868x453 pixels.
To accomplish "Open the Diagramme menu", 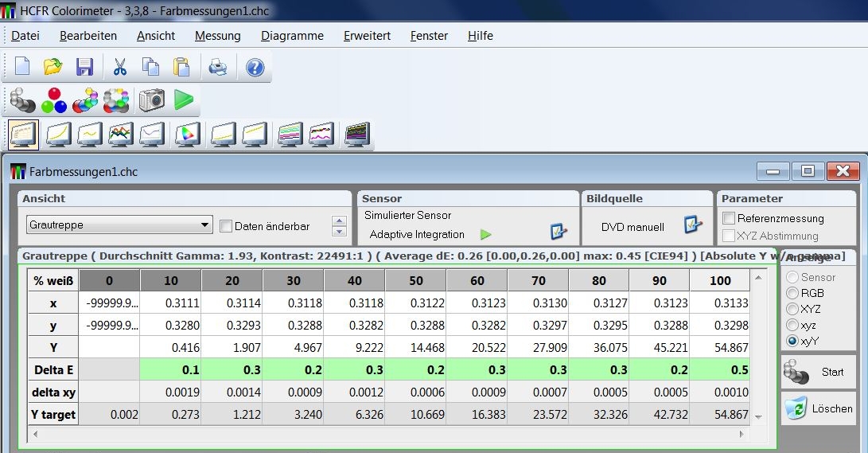I will [292, 36].
